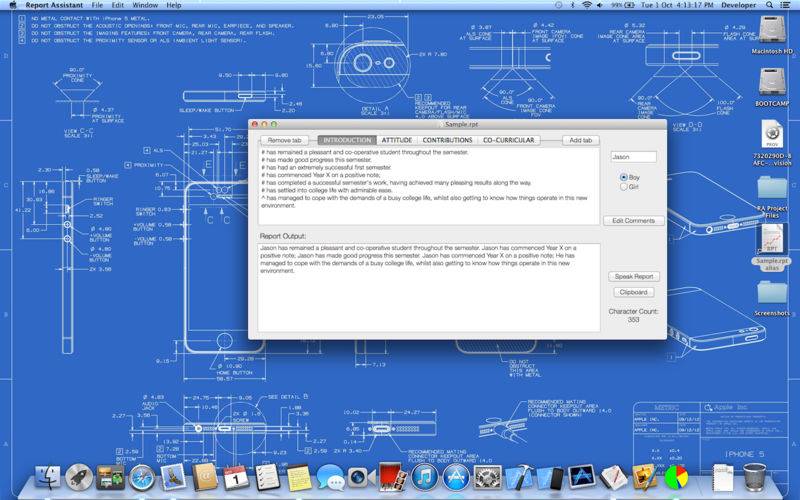Image resolution: width=800 pixels, height=500 pixels.
Task: Open Spotlight search magnifier
Action: pyautogui.click(x=769, y=5)
